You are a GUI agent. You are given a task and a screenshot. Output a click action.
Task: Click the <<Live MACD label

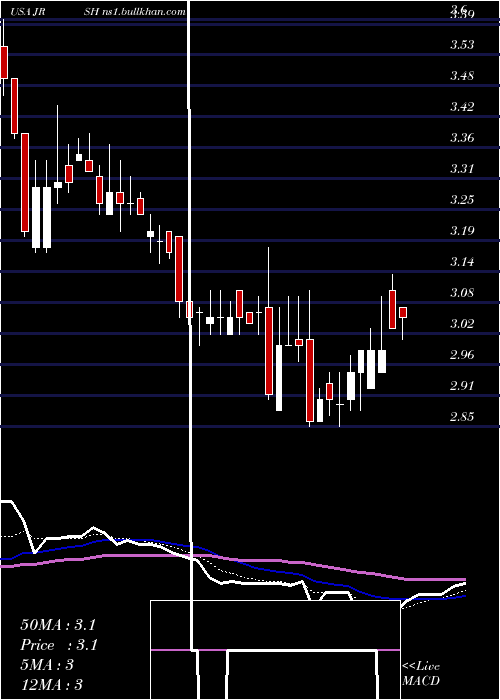421,674
